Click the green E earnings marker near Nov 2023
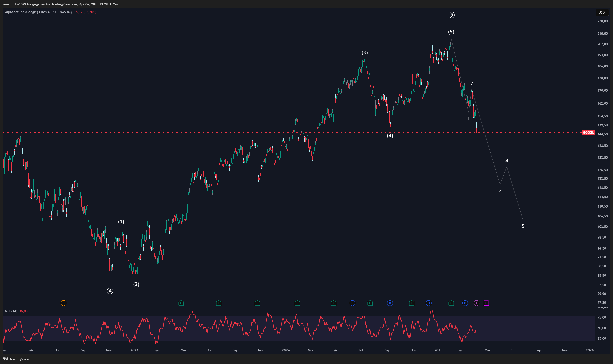 [x=257, y=303]
